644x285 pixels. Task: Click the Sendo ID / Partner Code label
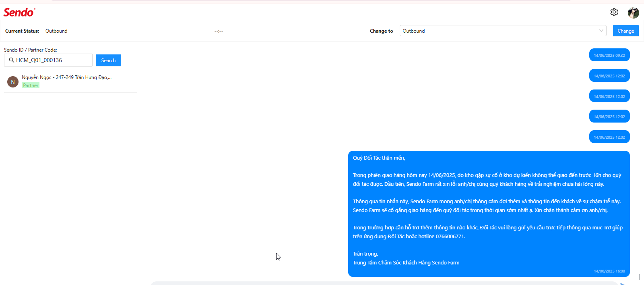[31, 50]
